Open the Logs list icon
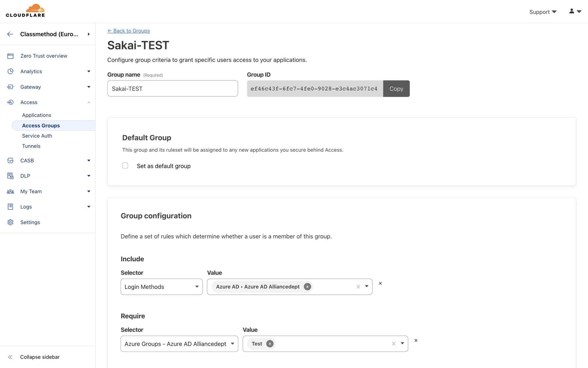588x368 pixels. [x=10, y=207]
